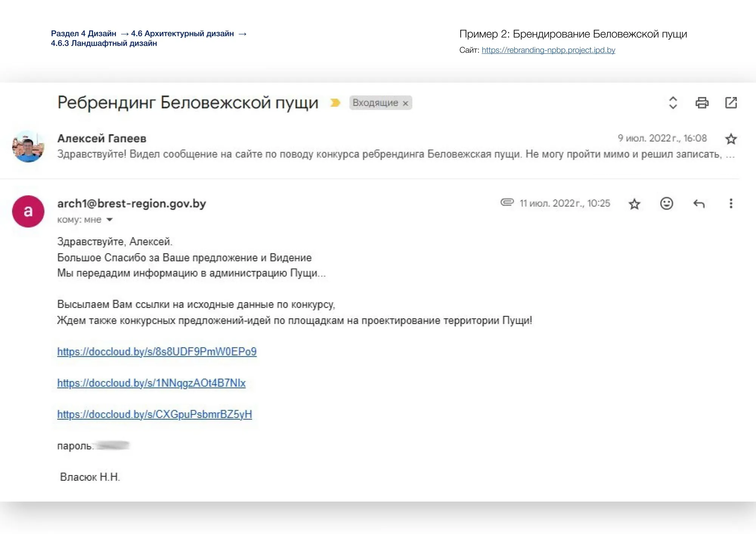The image size is (756, 534).
Task: Click the pink arch1 sender avatar
Action: click(28, 211)
